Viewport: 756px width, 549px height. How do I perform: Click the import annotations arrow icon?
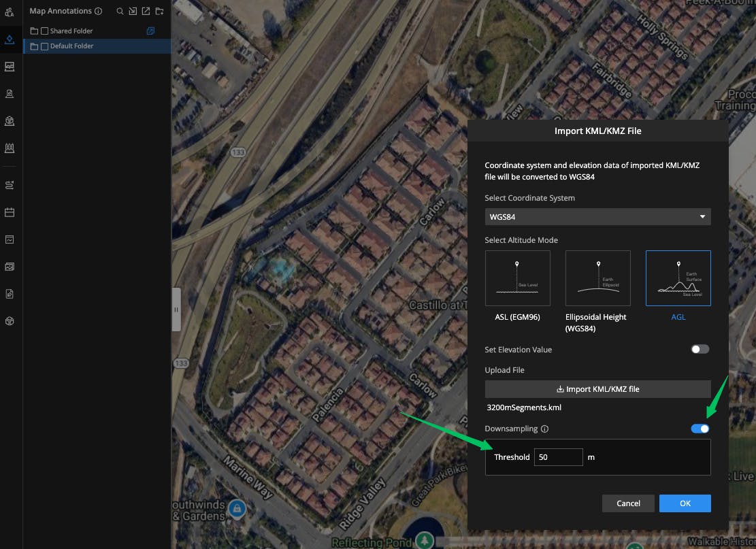(133, 12)
